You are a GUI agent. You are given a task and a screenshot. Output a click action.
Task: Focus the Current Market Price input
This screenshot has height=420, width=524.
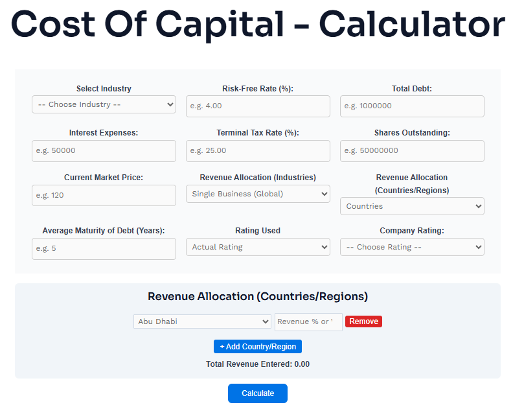104,195
